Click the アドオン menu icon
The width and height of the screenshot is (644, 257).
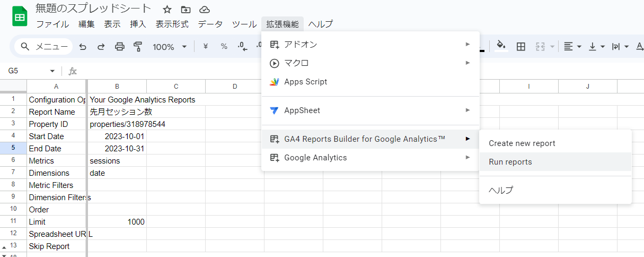(x=274, y=44)
